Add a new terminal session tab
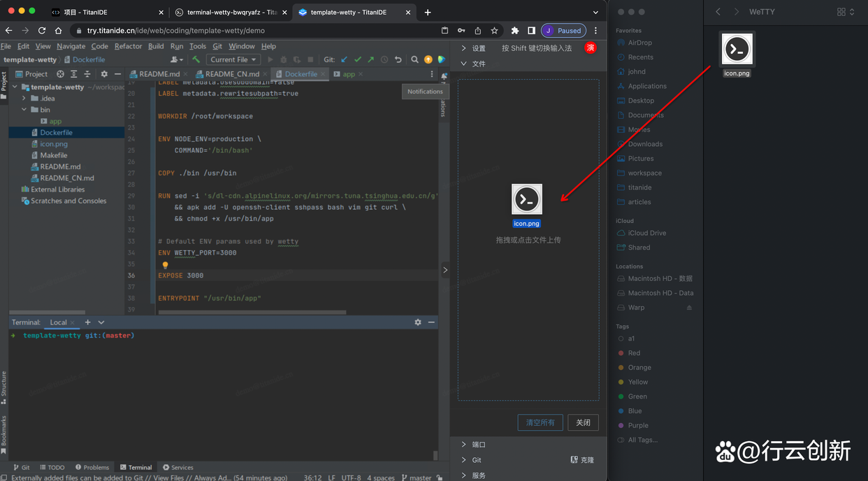This screenshot has height=481, width=868. (x=87, y=322)
